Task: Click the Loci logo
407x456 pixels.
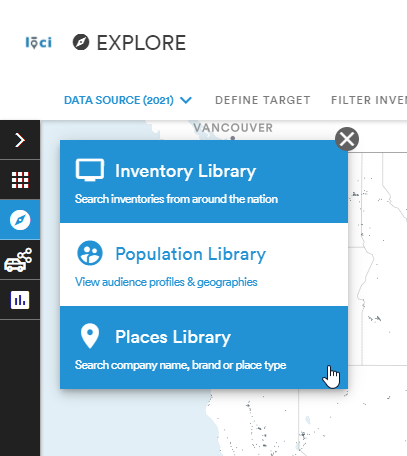Action: tap(39, 43)
